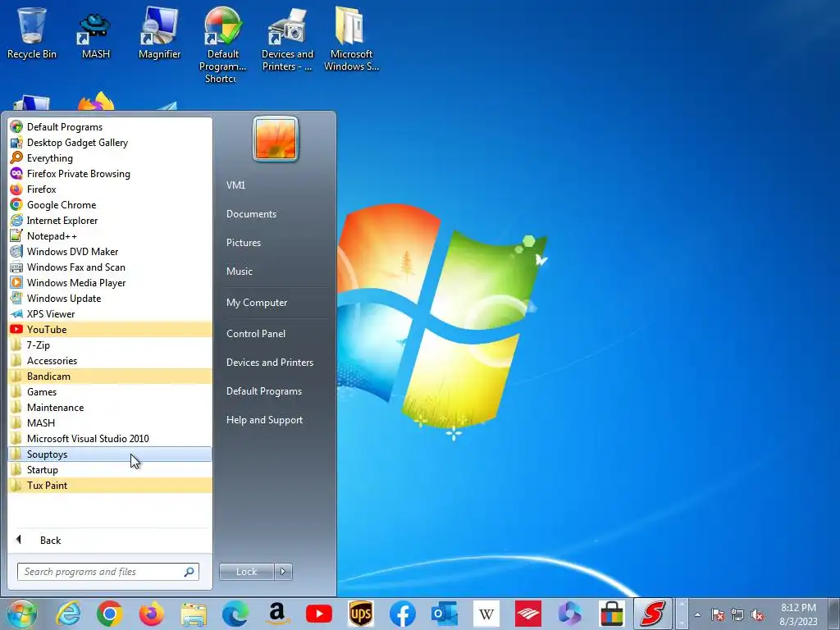Click the network tray icon

(x=737, y=614)
